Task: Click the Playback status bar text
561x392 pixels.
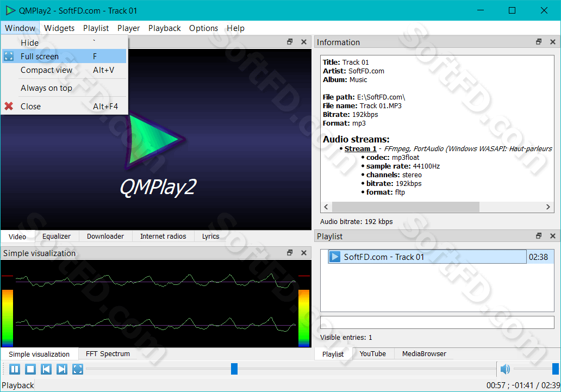Action: (18, 385)
